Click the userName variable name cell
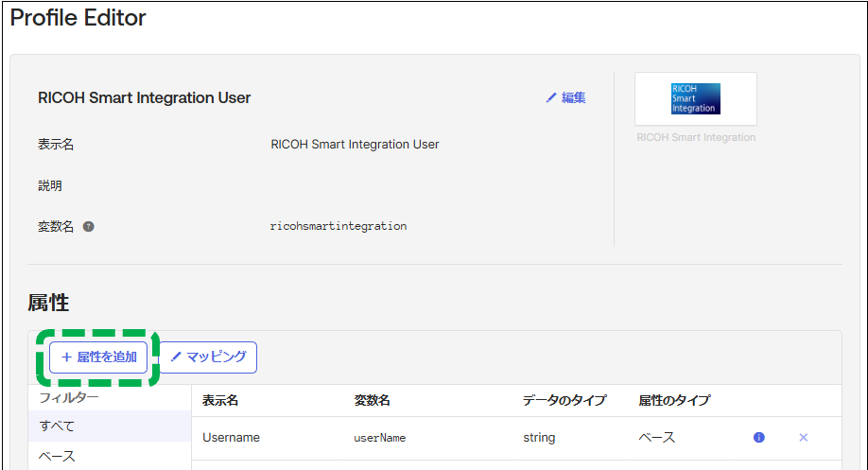868x470 pixels. [380, 438]
